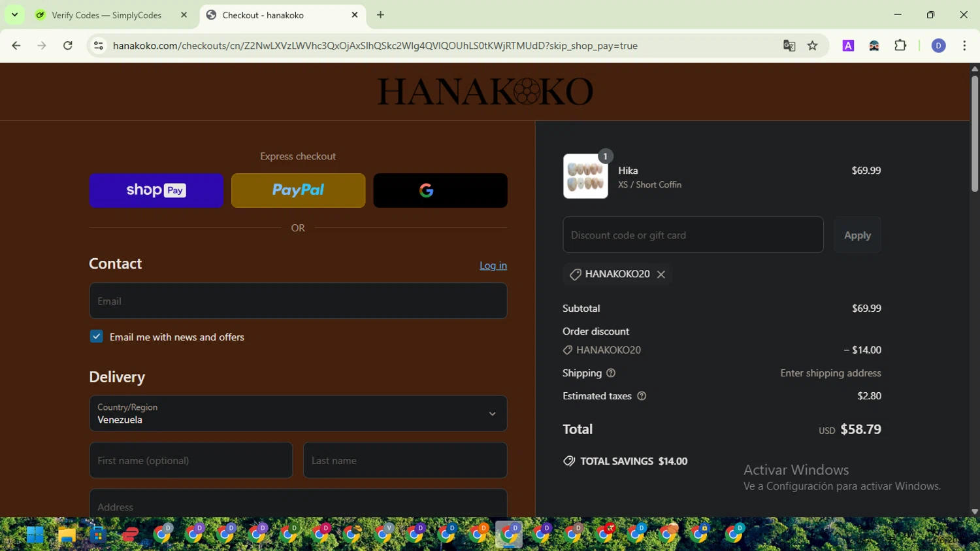Screen dimensions: 980x551
Task: Click the HANAKOKO store logo
Action: pos(485,92)
